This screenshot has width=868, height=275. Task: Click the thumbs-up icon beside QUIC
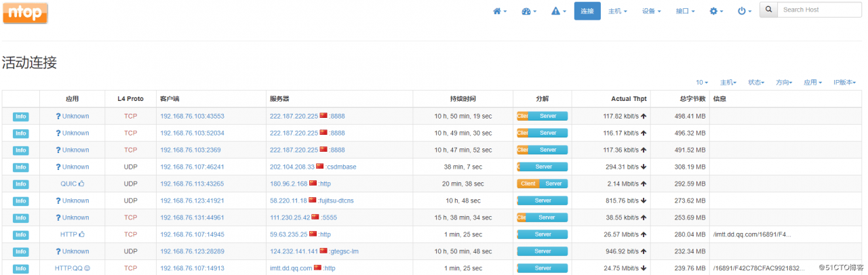(81, 184)
